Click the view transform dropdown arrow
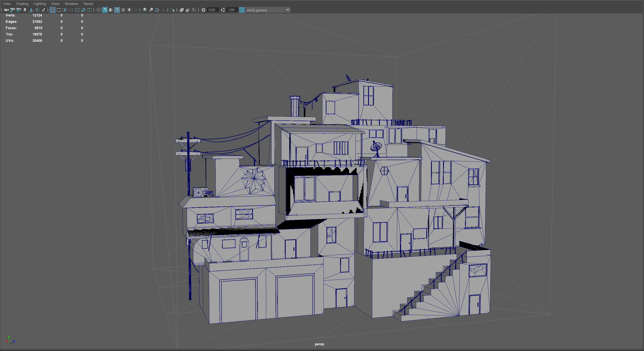644x351 pixels. tap(288, 10)
